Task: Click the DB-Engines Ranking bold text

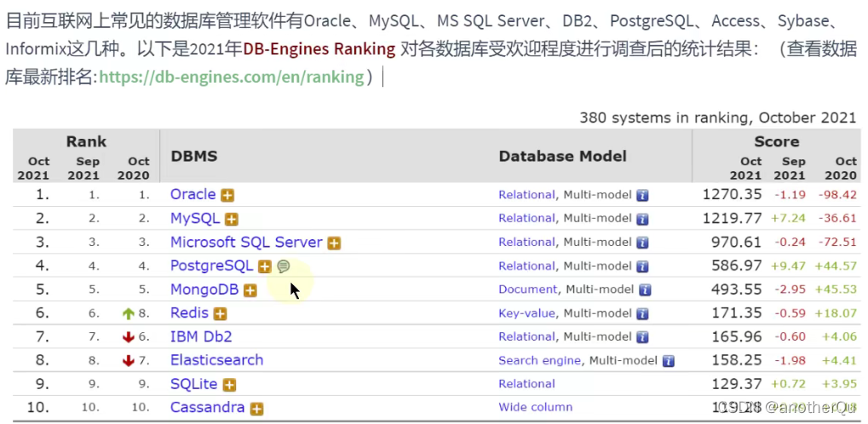Action: coord(319,49)
